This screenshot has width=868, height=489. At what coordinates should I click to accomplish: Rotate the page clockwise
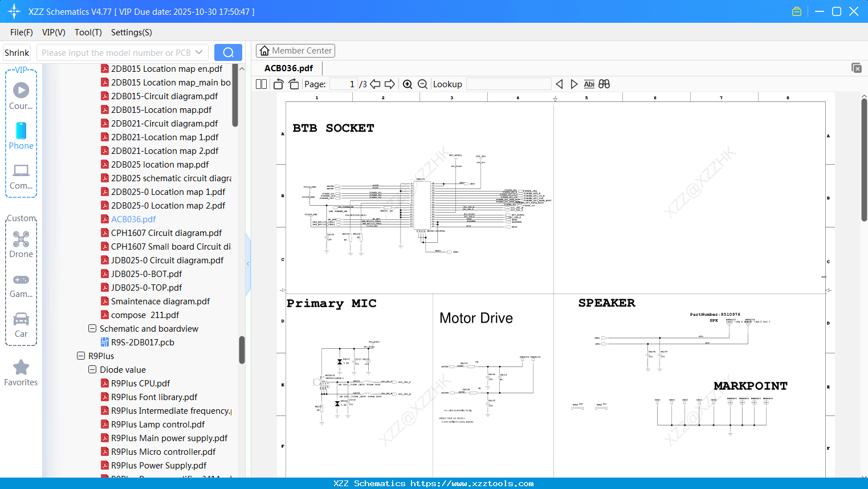pyautogui.click(x=294, y=84)
